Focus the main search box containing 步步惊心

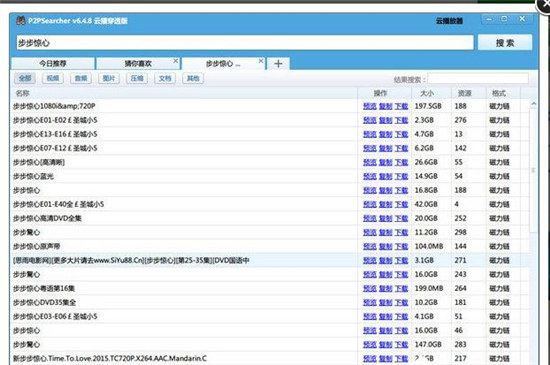point(245,43)
